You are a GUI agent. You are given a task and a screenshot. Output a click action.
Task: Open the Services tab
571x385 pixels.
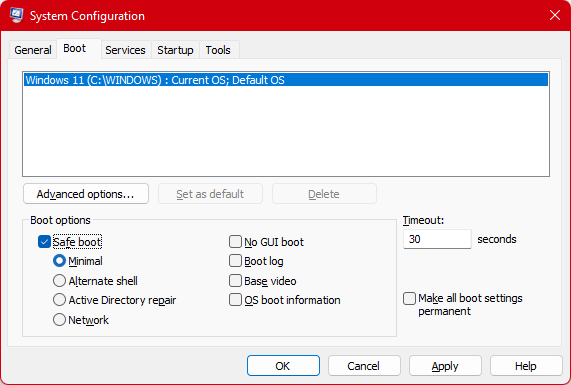(x=125, y=50)
